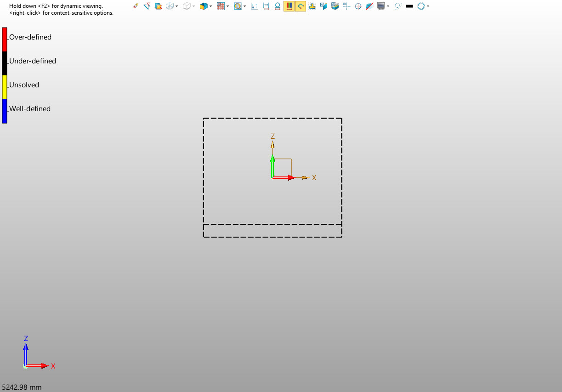
Task: Click the red Over-defined legend color
Action: pos(5,40)
